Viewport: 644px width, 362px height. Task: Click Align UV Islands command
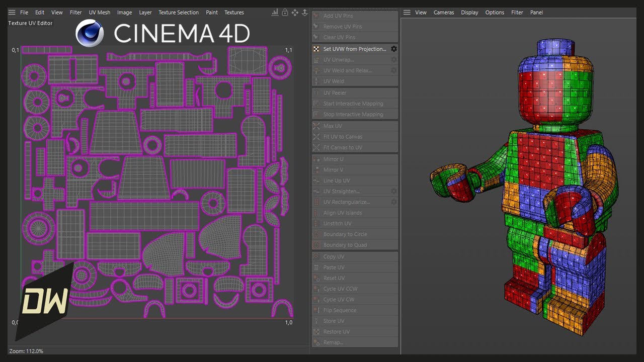click(x=355, y=213)
